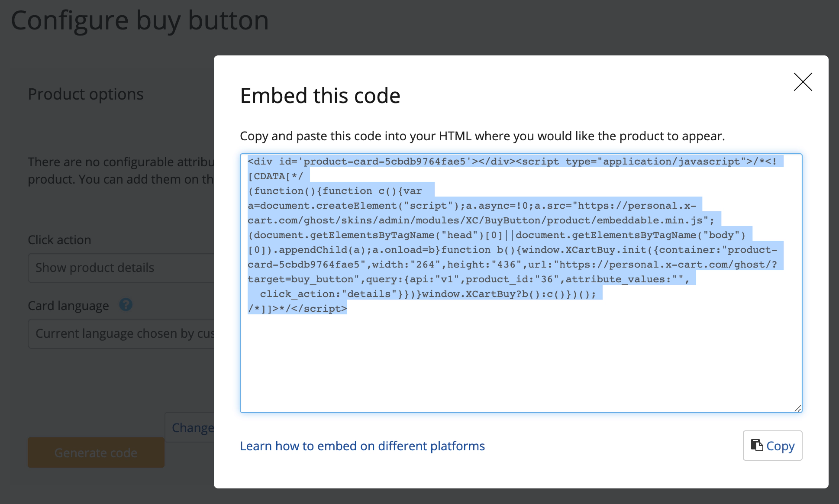Open the Click action dropdown

coord(121,268)
